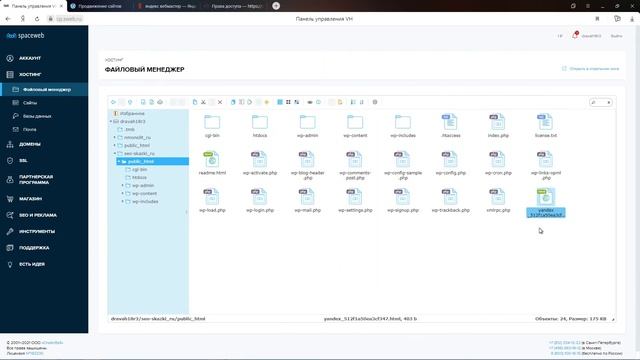The width and height of the screenshot is (640, 360).
Task: Expand the wp-admin tree folder arrow
Action: point(122,186)
